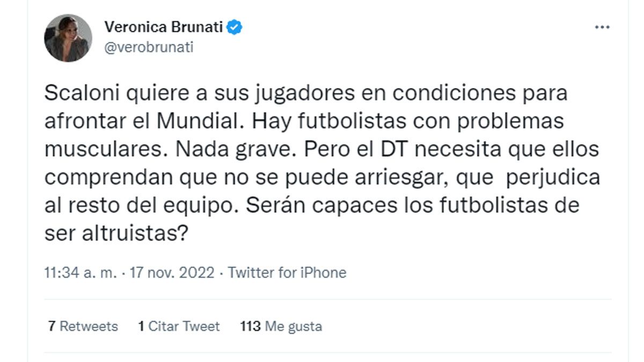Click the display name Veronica Brunati

pos(163,28)
